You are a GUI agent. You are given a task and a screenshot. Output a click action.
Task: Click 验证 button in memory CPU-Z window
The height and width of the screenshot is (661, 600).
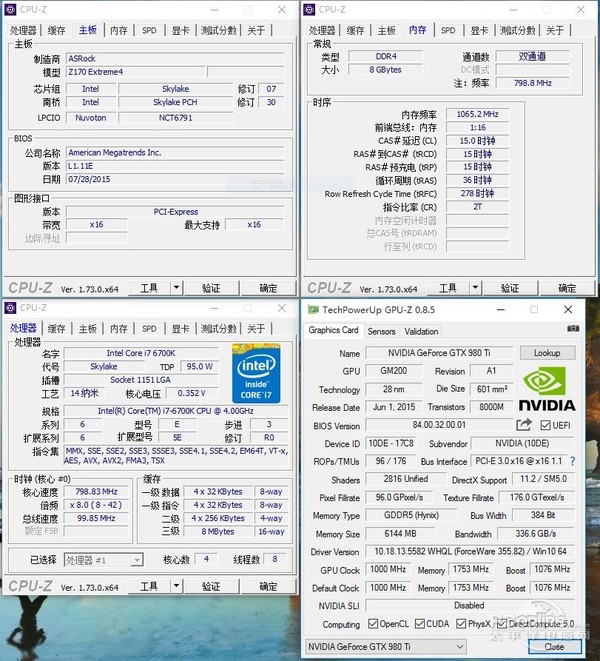click(510, 288)
